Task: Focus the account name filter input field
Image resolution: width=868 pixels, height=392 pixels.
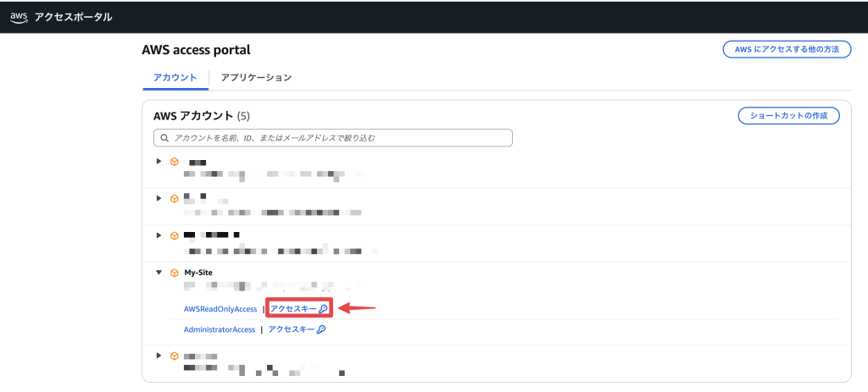Action: point(332,138)
